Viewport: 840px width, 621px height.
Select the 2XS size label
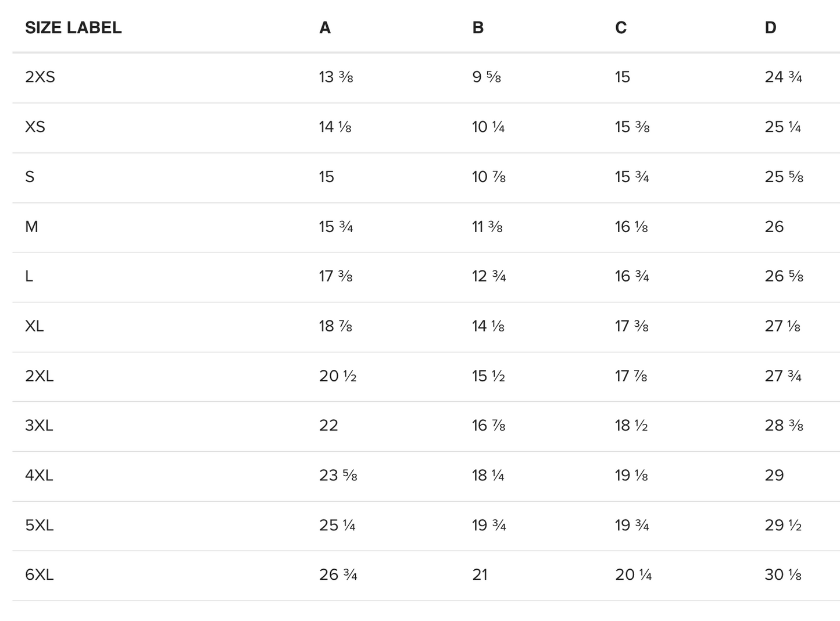point(40,77)
